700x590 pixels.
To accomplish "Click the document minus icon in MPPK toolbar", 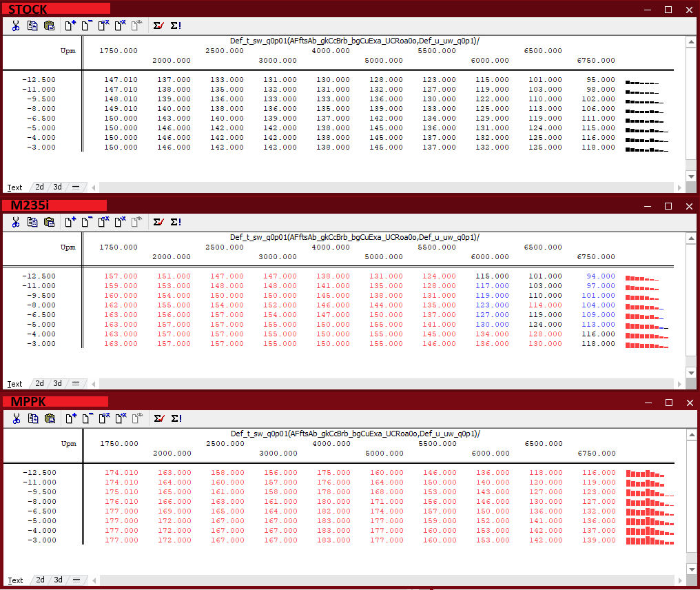I will coord(87,419).
